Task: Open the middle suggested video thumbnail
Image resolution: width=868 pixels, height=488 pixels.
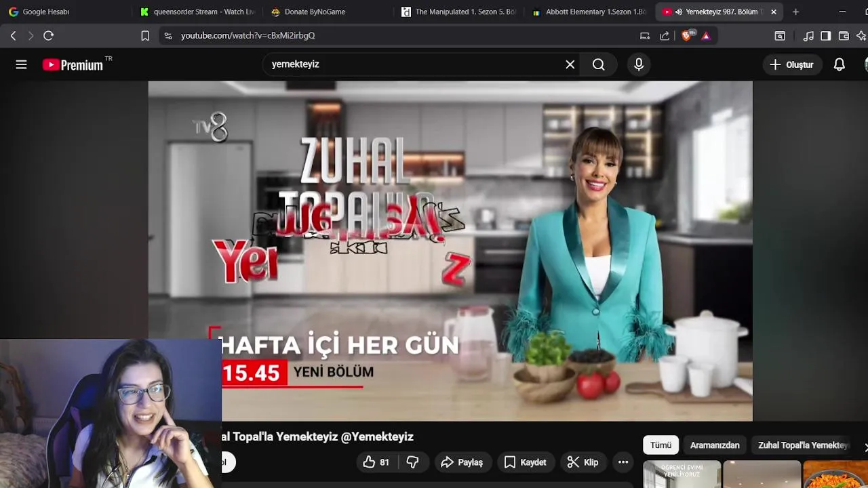Action: pos(762,474)
